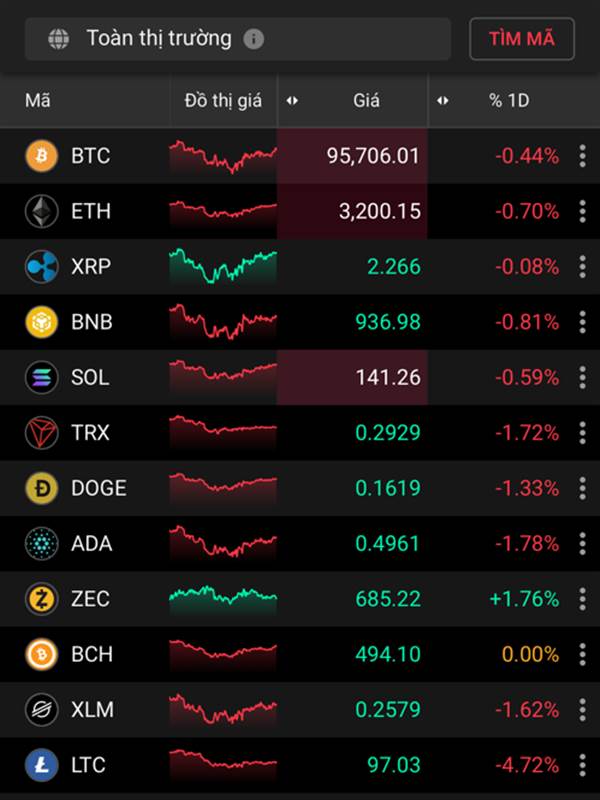Open the info icon beside Toàn thị trường

[254, 39]
